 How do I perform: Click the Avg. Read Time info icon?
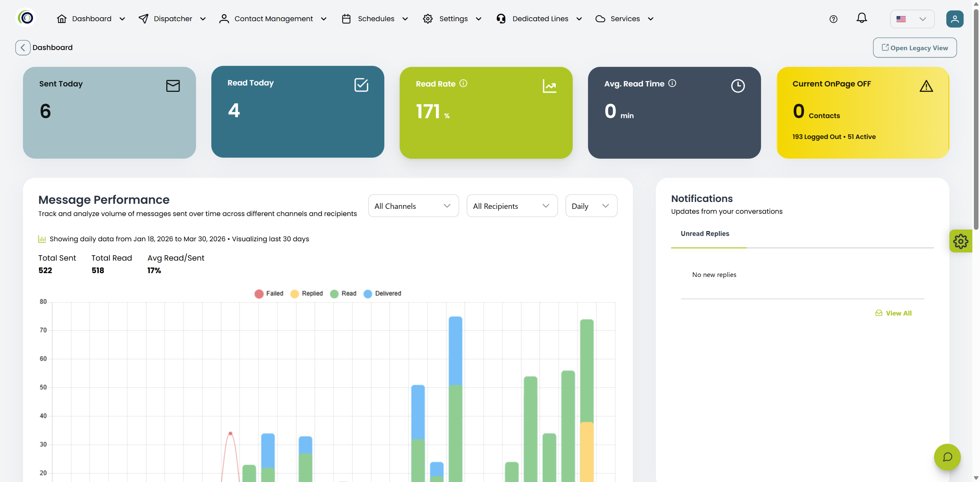(672, 83)
